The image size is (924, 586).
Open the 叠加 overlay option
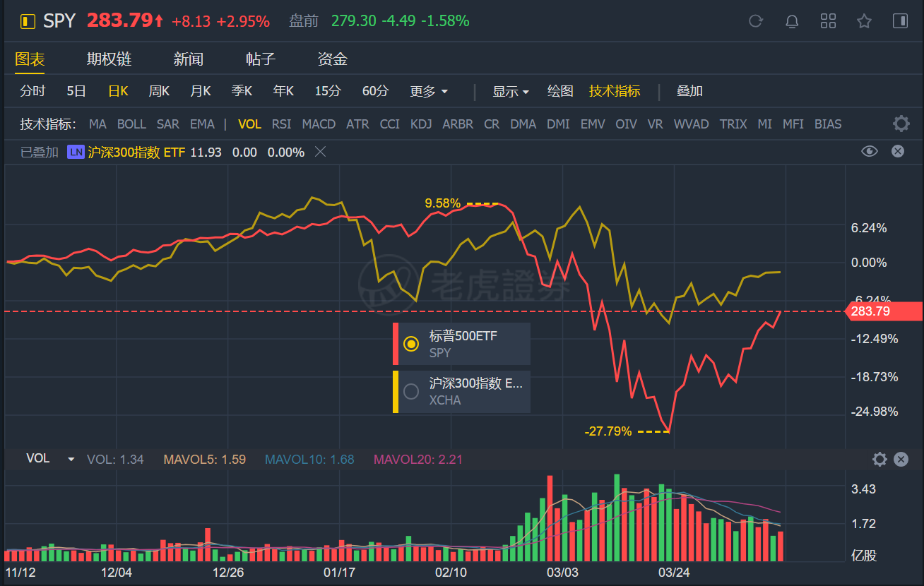[689, 91]
